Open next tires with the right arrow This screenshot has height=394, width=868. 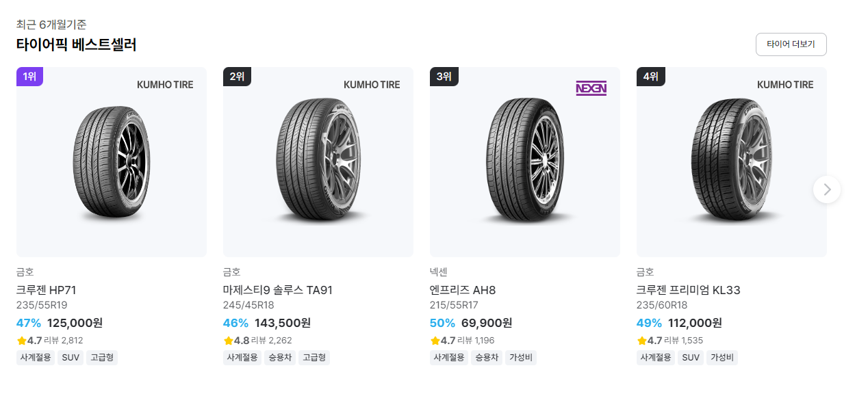[826, 189]
